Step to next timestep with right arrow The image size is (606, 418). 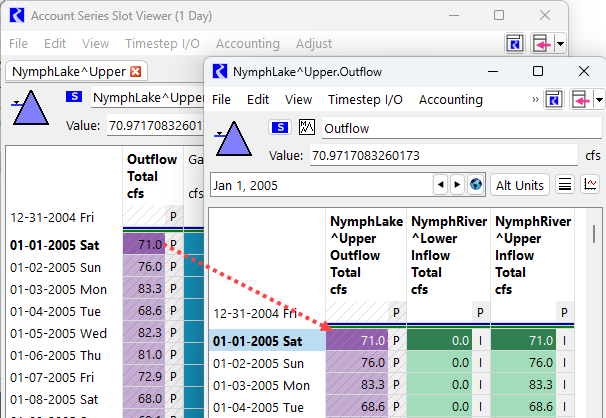coord(456,185)
